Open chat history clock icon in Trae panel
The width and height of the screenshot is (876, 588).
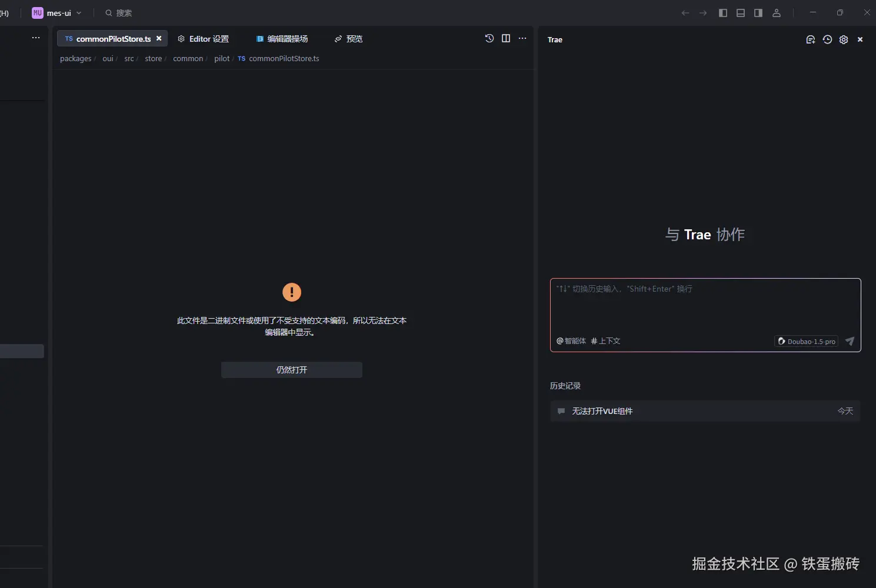click(827, 39)
